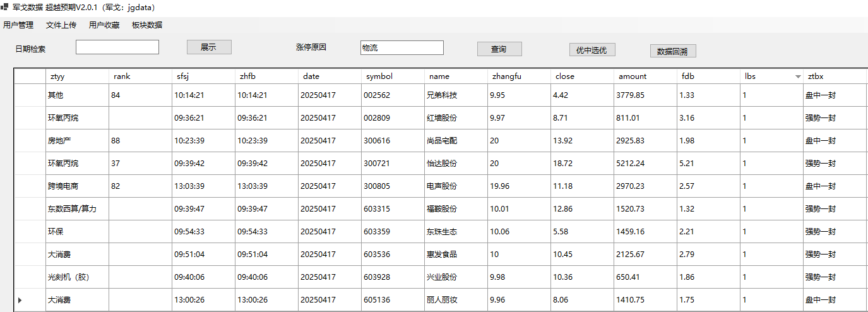This screenshot has height=312, width=868.
Task: Click amount cell 650.41
Action: (645, 277)
